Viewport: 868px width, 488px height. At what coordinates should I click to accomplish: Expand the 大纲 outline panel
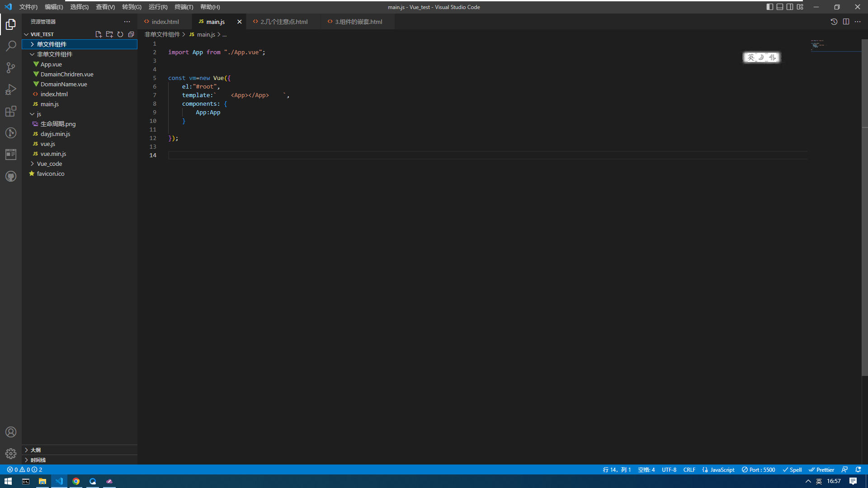(80, 450)
